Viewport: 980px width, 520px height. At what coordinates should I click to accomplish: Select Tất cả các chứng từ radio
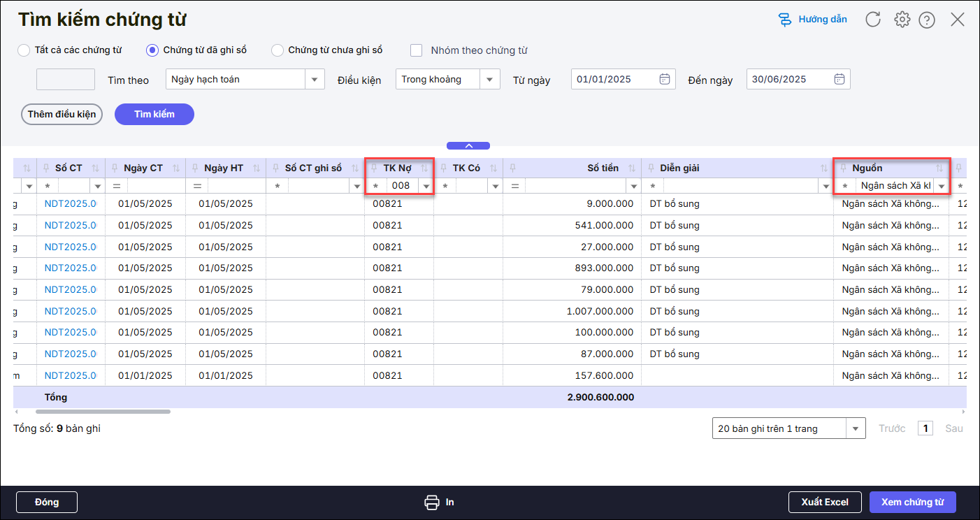[x=24, y=50]
